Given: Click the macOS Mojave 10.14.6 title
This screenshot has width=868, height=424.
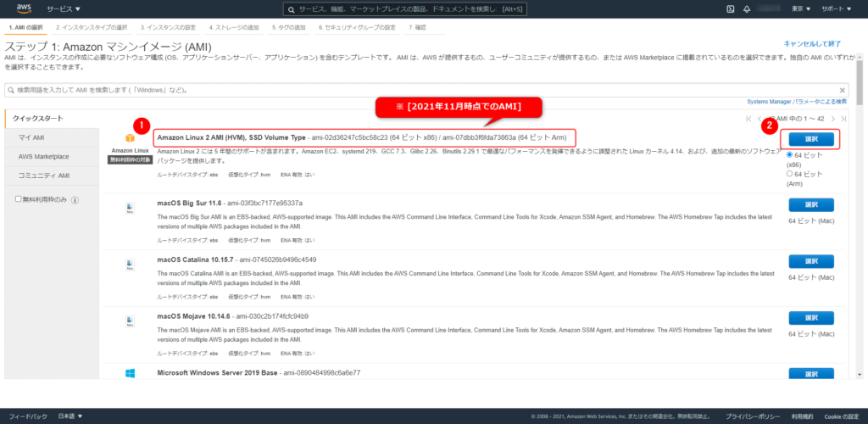Looking at the screenshot, I should tap(193, 316).
